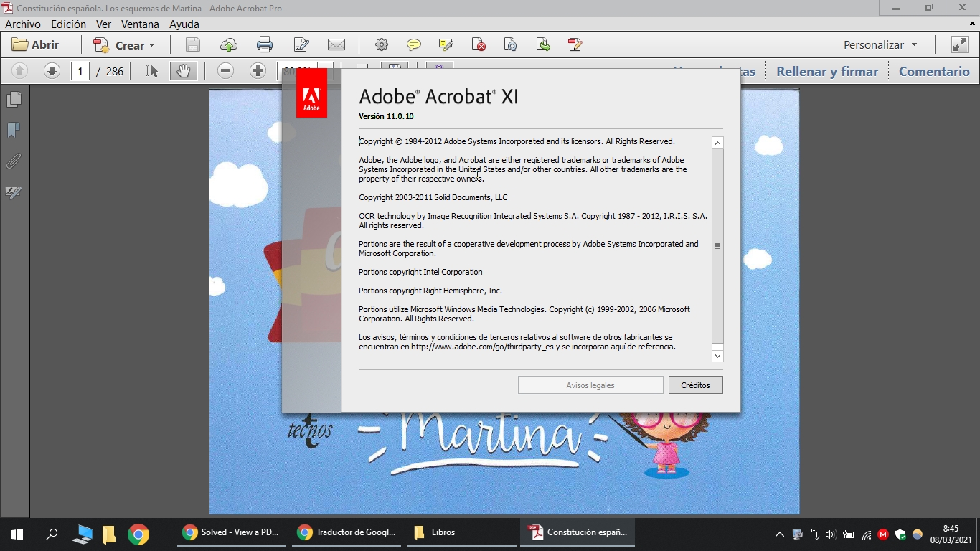
Task: Open the Windows Start menu
Action: coord(17,534)
